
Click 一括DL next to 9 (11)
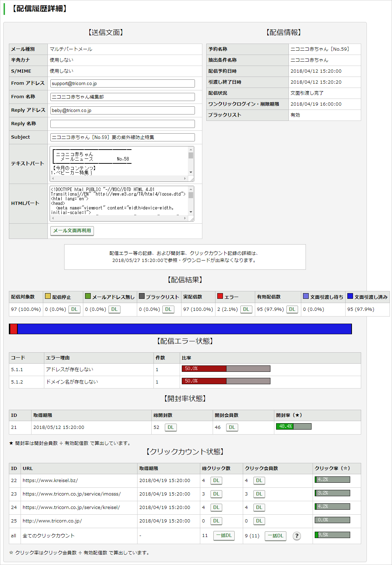(x=276, y=536)
